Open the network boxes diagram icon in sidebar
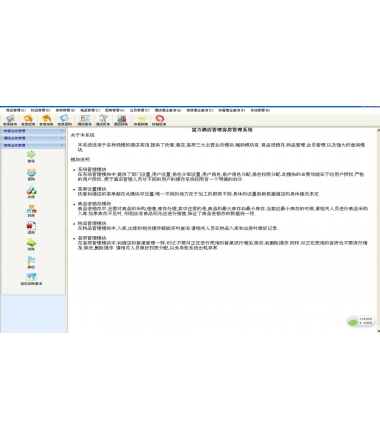The height and width of the screenshot is (441, 380). pos(31,209)
